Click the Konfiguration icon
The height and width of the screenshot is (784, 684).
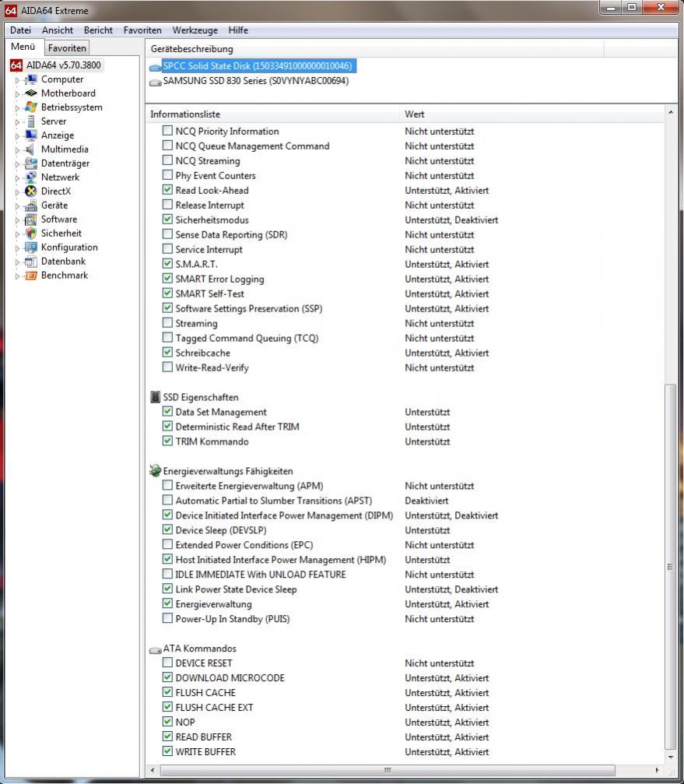point(31,248)
